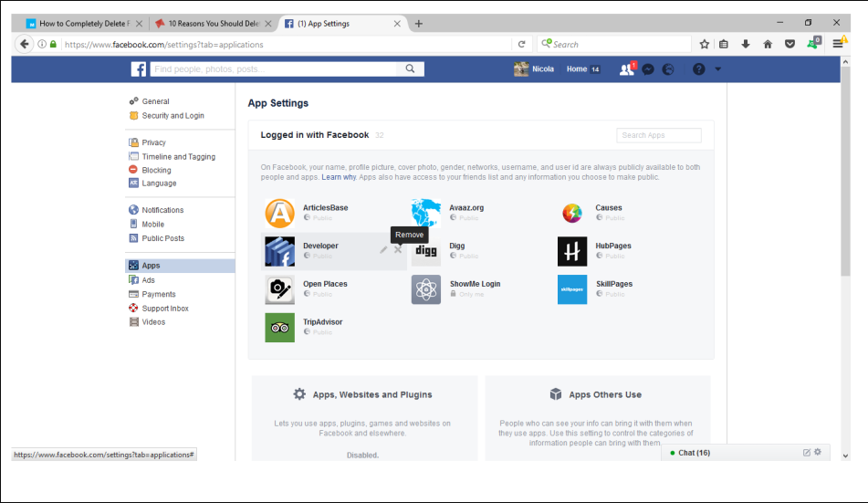
Task: Remove the Developer app with X icon
Action: click(x=398, y=250)
